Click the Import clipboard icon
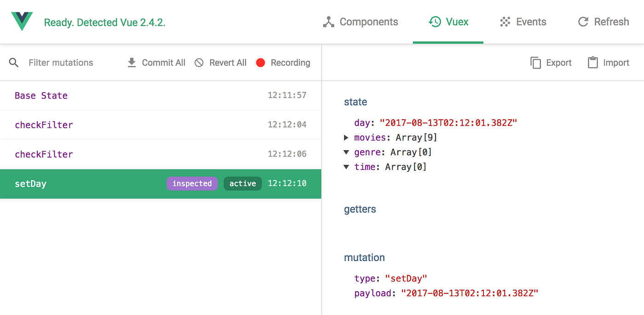 (x=593, y=62)
